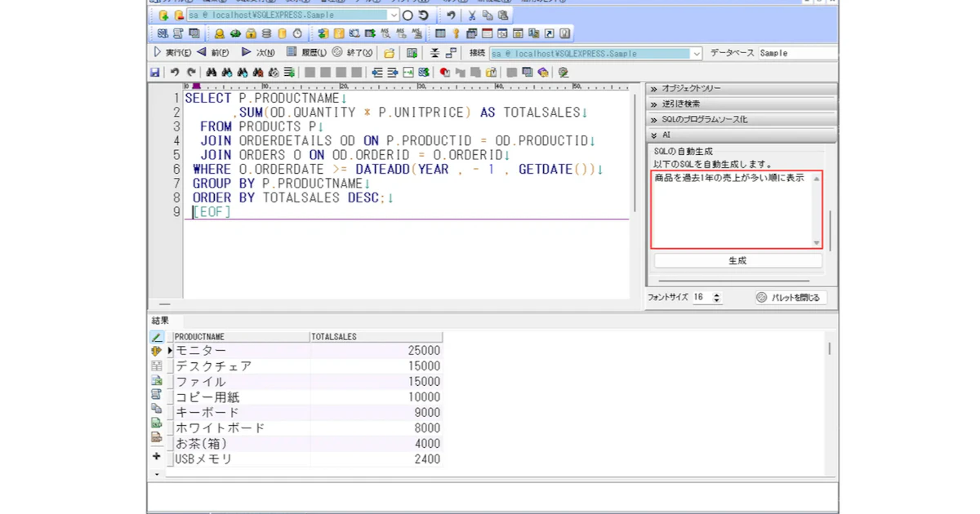Open the top connection dropdown list
The width and height of the screenshot is (980, 514).
pyautogui.click(x=394, y=16)
